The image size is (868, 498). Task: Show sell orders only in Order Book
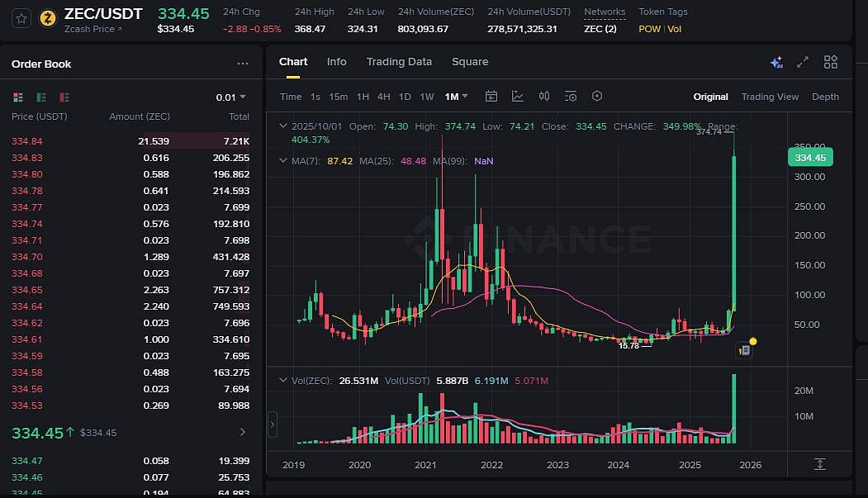coord(64,97)
